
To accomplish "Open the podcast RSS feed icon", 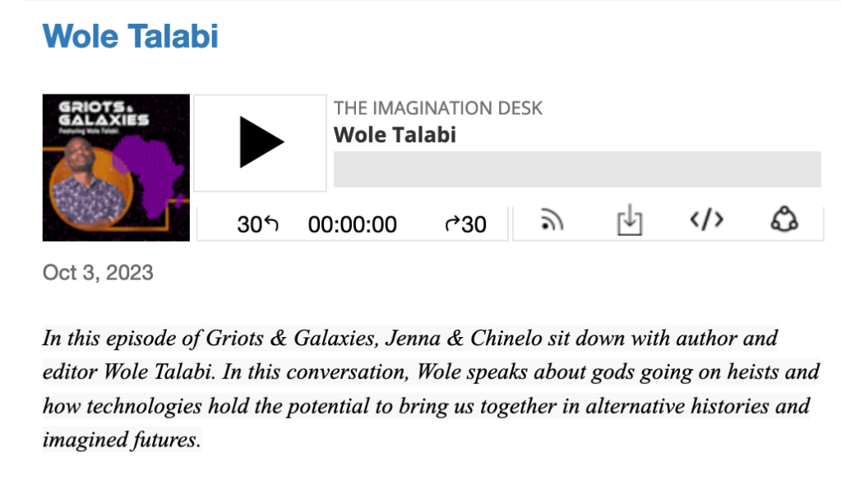I will coord(552,220).
